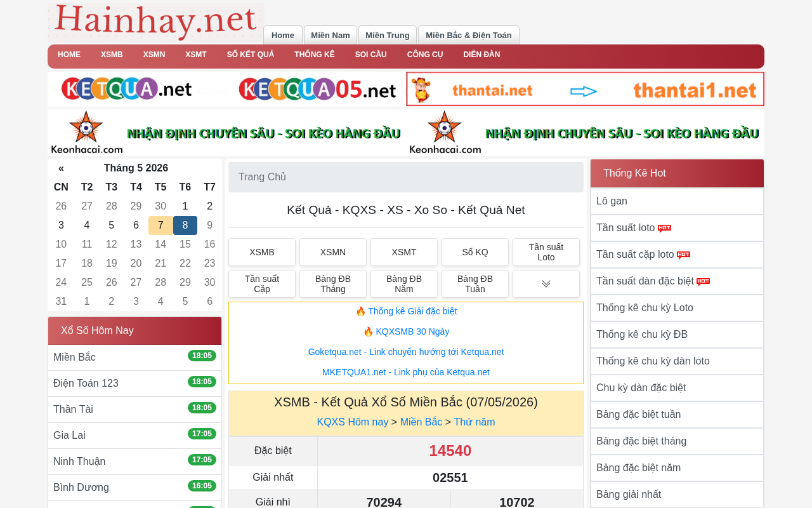The width and height of the screenshot is (812, 508).
Task: Click the HOT badge beside Tần suất dàn đặc biệt
Action: click(703, 282)
